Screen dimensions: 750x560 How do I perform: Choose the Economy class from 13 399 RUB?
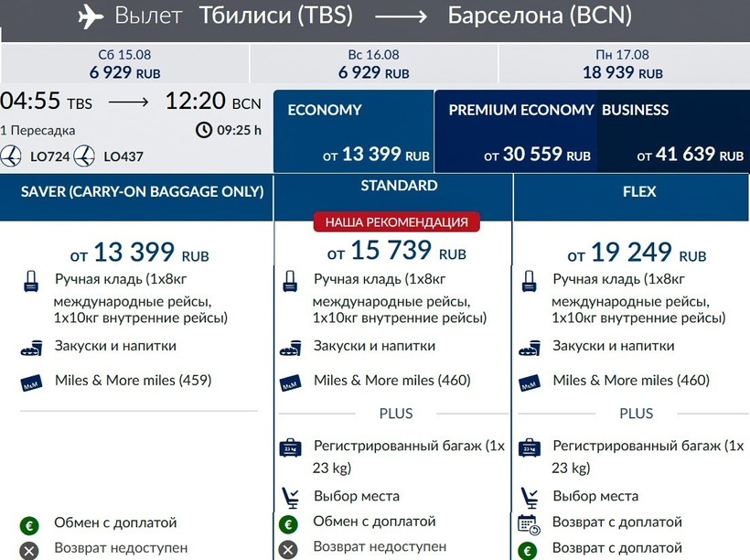(x=354, y=132)
